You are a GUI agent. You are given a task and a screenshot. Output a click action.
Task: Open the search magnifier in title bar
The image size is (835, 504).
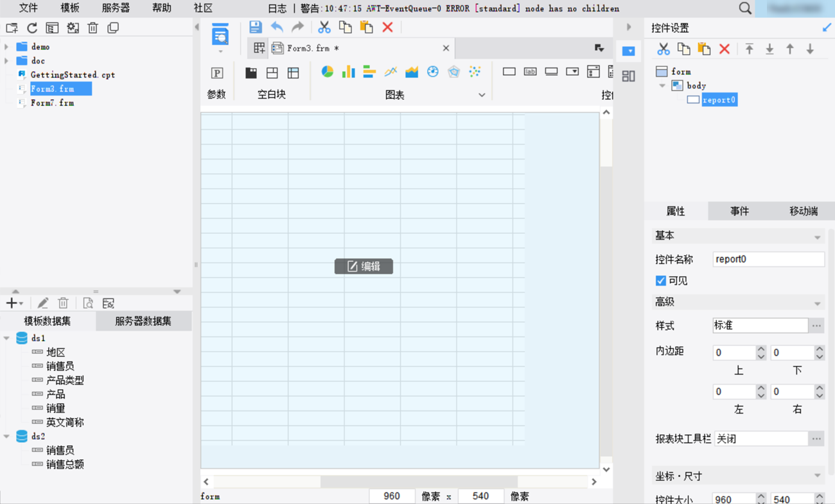pos(745,8)
